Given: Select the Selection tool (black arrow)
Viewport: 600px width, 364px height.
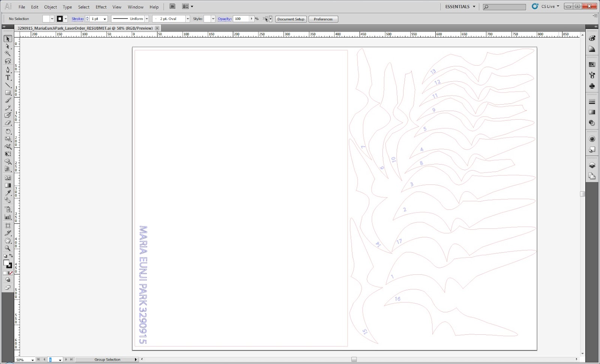Looking at the screenshot, I should point(7,39).
